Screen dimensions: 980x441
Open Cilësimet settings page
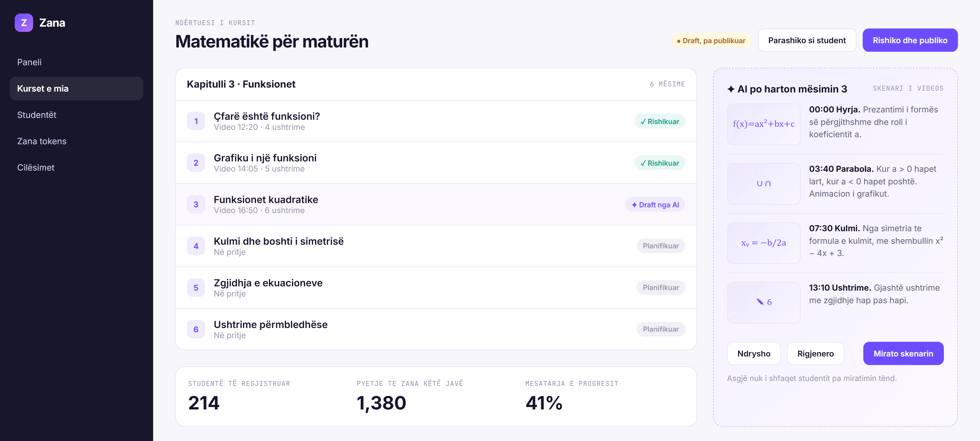point(76,168)
